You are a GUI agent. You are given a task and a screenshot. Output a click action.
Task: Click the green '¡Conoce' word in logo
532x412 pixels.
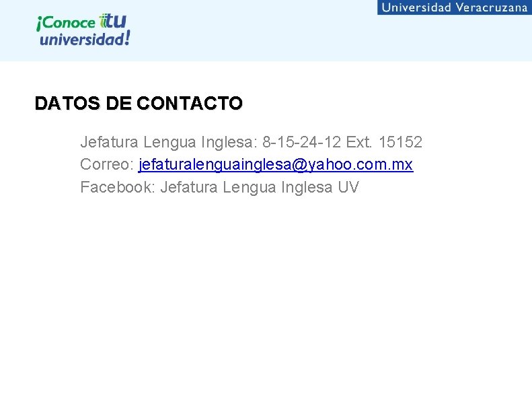point(66,23)
